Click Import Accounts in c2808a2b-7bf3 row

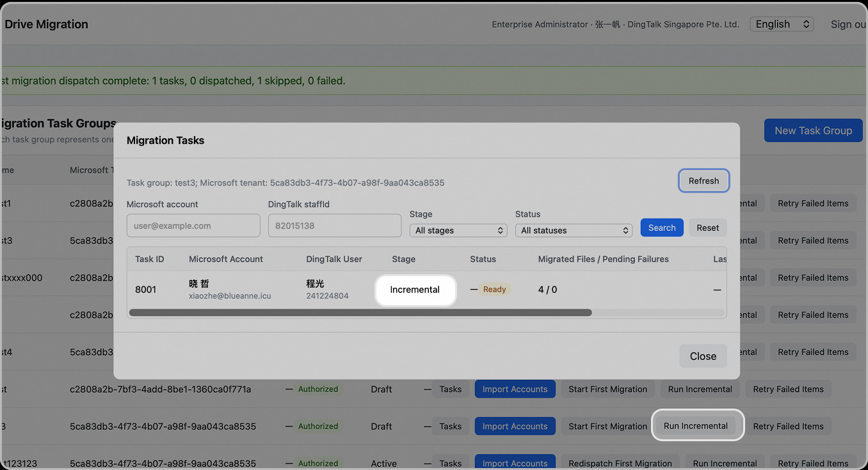click(515, 389)
